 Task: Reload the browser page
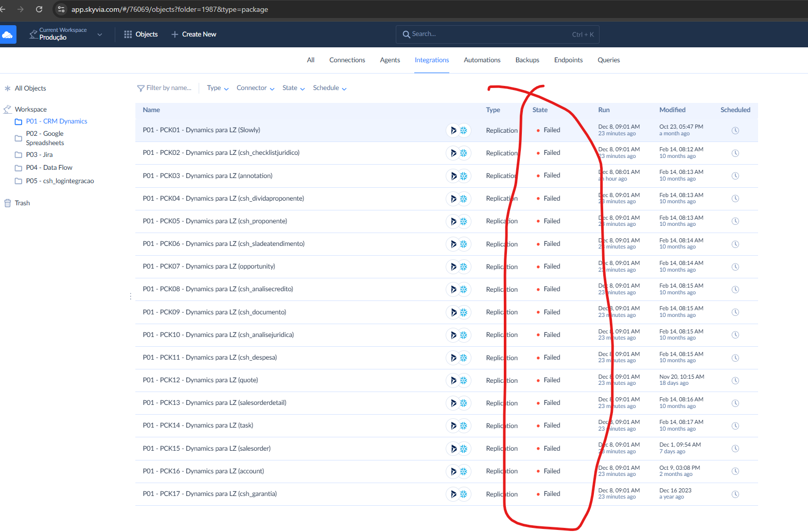click(x=39, y=9)
